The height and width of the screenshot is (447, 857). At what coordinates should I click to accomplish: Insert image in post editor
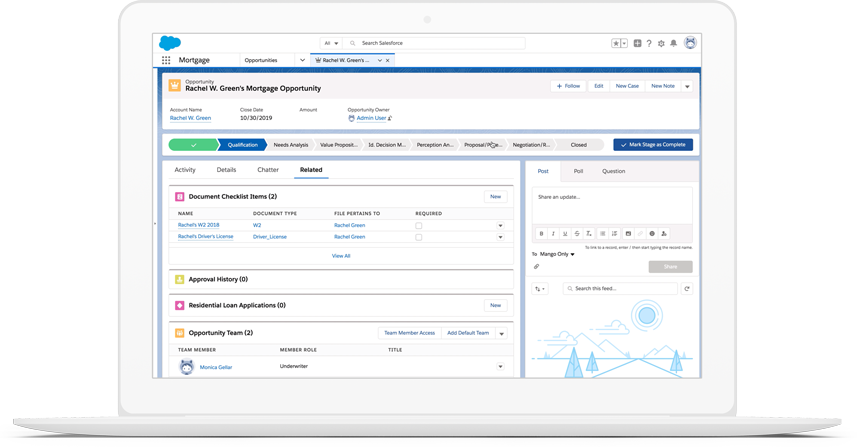(629, 234)
